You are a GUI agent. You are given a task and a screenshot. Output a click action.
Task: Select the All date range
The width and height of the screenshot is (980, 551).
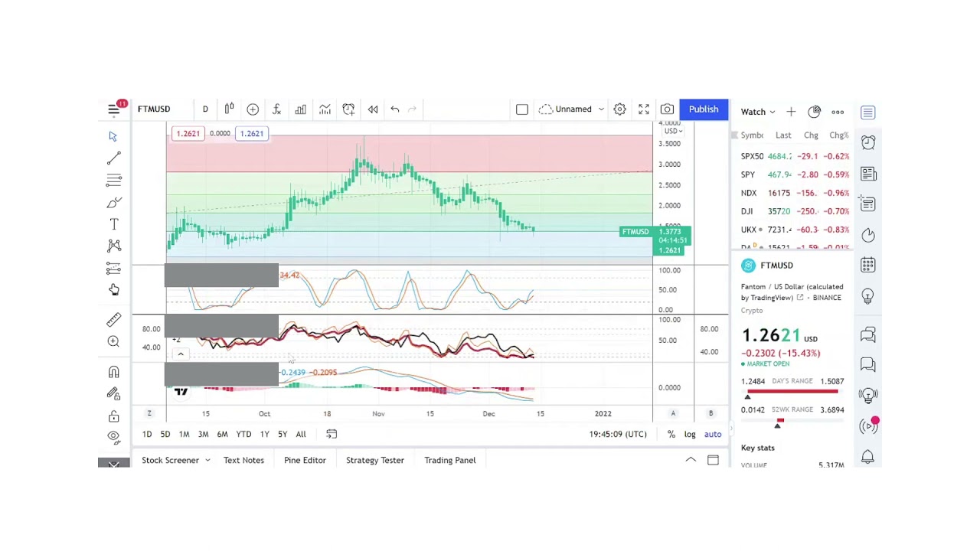coord(301,434)
